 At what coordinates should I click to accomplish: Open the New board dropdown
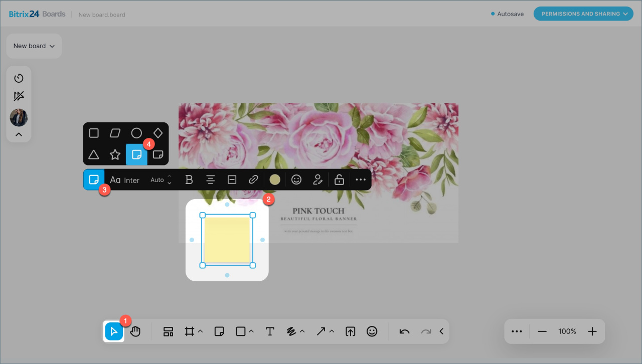point(34,46)
